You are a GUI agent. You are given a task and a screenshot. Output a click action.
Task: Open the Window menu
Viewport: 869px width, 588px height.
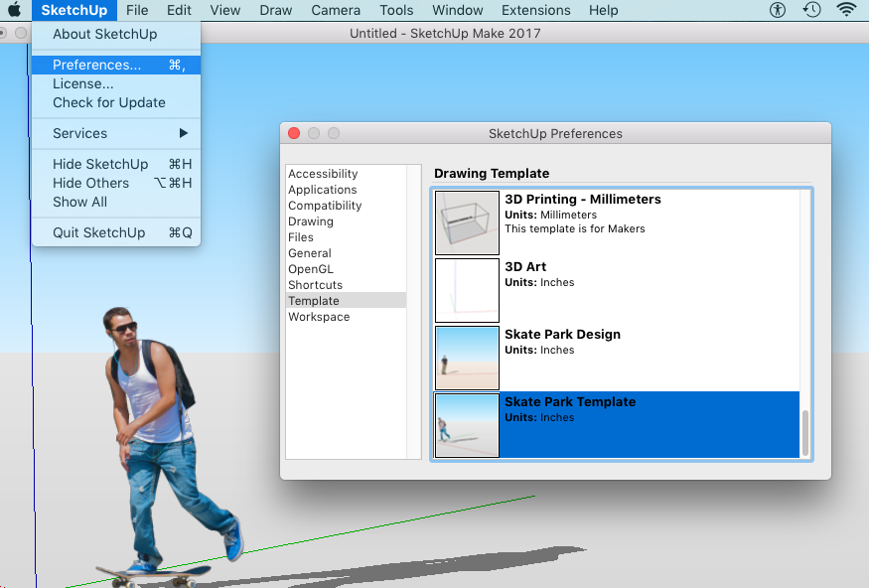[457, 10]
